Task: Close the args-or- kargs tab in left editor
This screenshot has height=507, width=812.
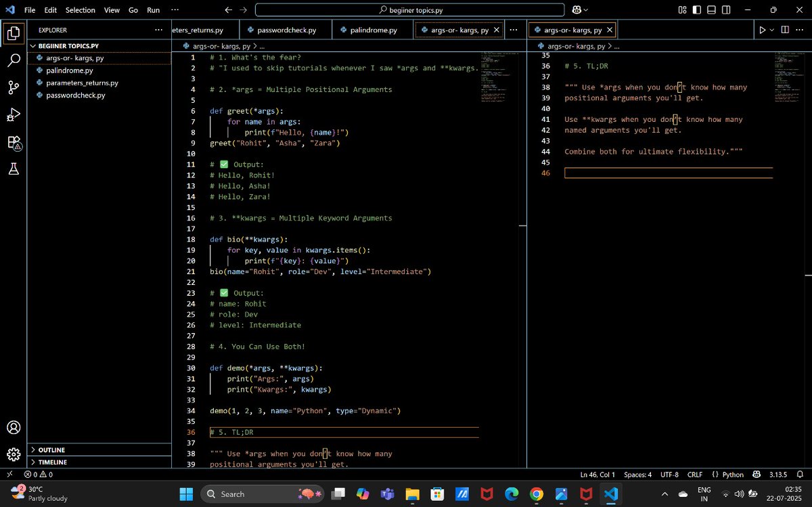Action: pyautogui.click(x=497, y=30)
